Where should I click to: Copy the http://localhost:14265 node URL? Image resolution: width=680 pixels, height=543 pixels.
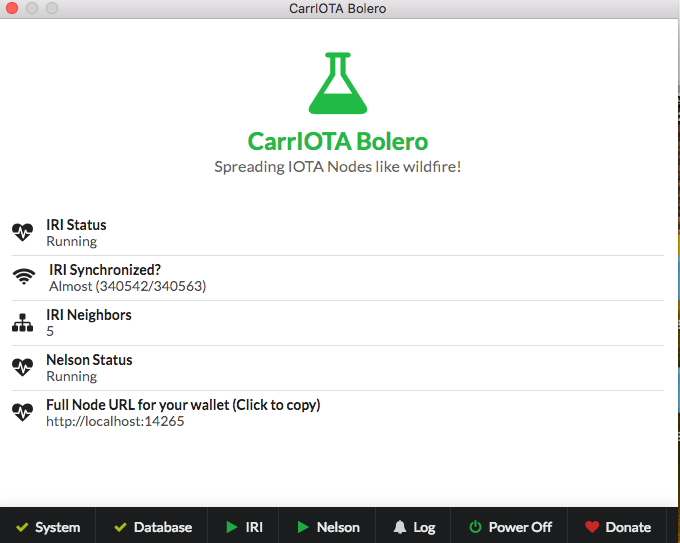coord(115,421)
